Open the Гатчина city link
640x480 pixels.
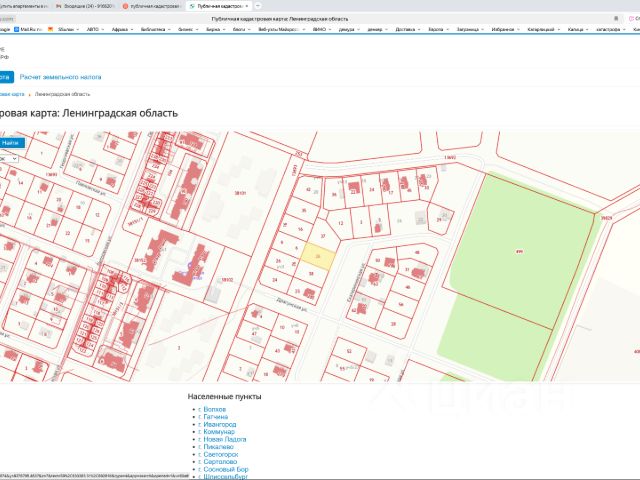pyautogui.click(x=213, y=417)
